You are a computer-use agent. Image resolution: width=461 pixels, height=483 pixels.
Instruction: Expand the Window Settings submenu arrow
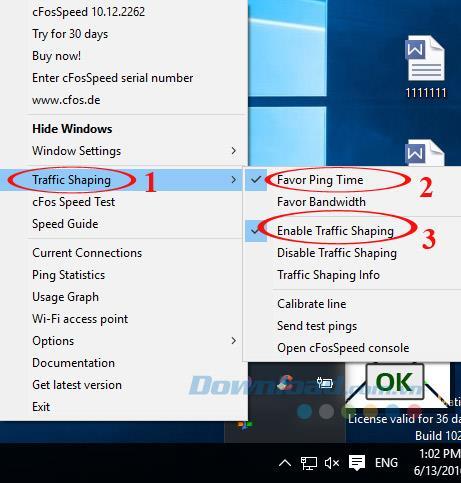click(x=234, y=151)
